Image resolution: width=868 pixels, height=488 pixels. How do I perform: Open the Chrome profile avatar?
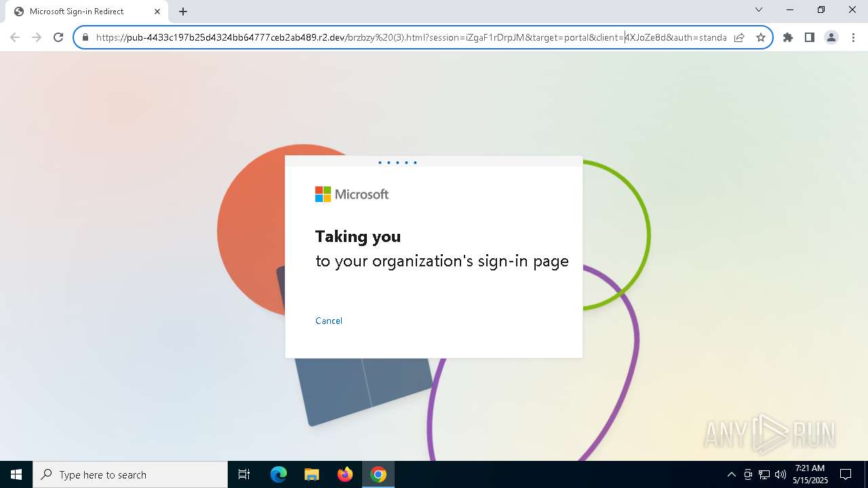pos(831,37)
